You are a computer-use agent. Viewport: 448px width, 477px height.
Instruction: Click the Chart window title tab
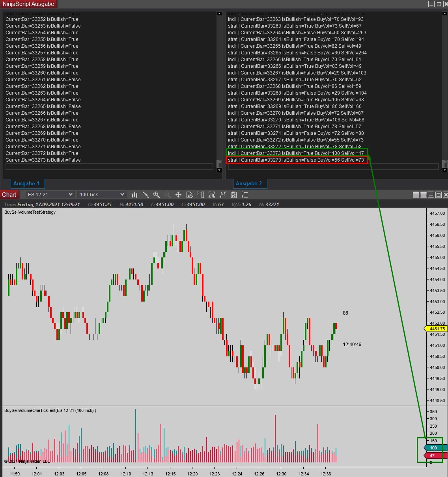point(9,195)
